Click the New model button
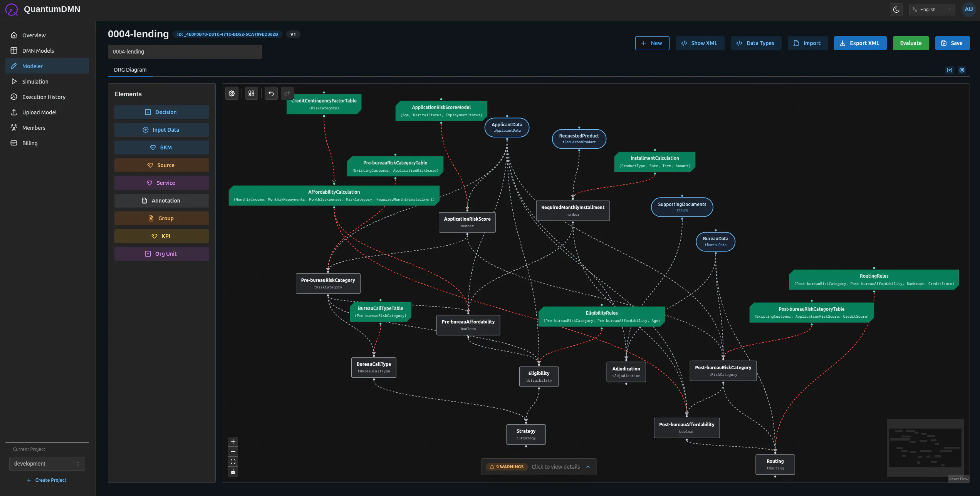 [x=652, y=43]
